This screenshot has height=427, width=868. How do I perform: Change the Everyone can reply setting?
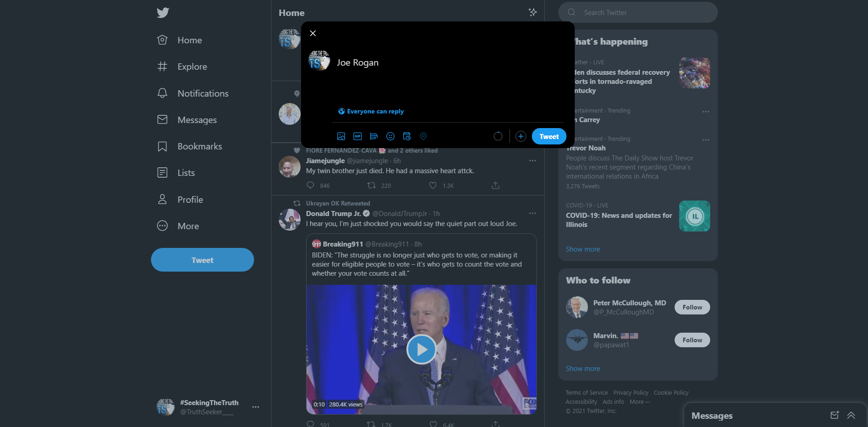point(371,111)
